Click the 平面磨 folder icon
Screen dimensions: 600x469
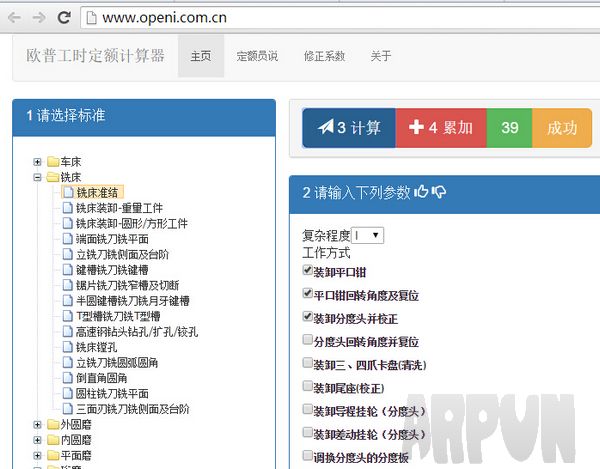(x=53, y=456)
